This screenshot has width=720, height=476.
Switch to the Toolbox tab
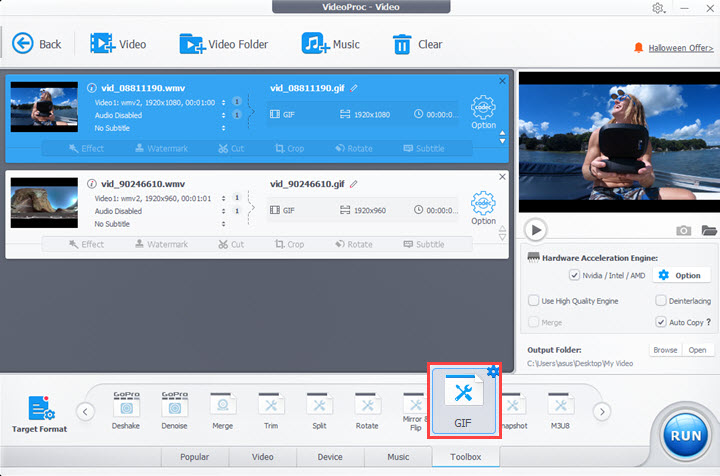[x=466, y=457]
